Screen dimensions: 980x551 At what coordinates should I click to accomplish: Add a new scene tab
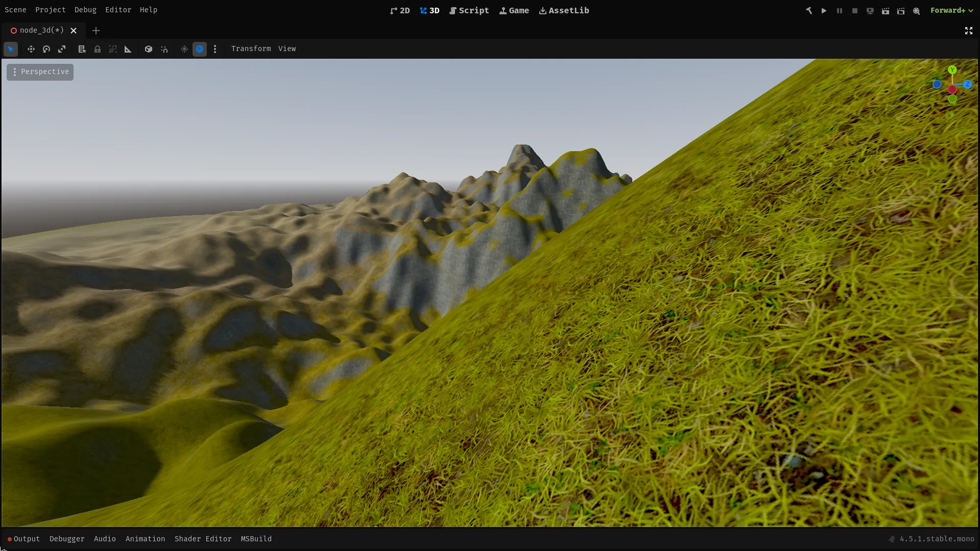95,31
